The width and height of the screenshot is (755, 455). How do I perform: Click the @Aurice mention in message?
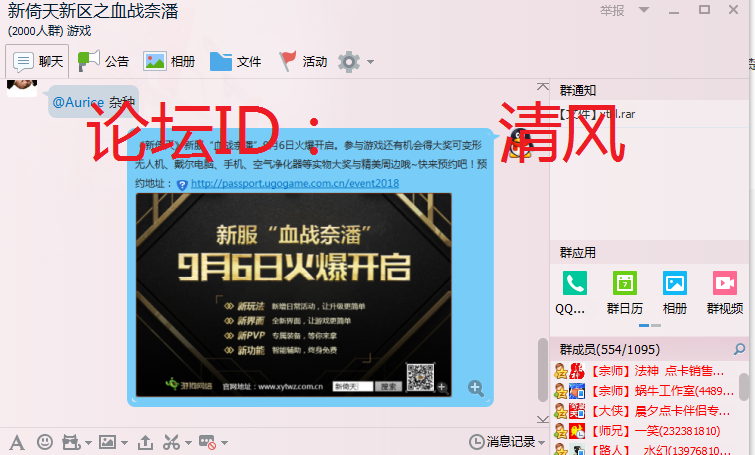[x=78, y=102]
